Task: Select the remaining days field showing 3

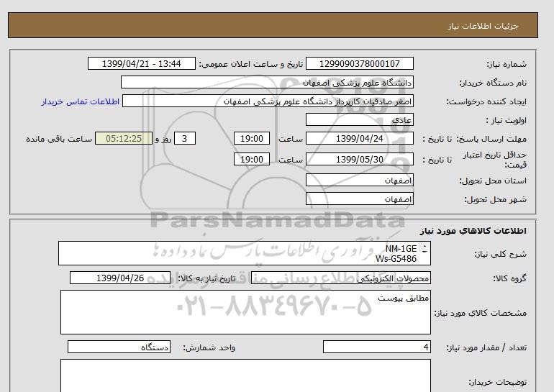Action: coord(184,138)
